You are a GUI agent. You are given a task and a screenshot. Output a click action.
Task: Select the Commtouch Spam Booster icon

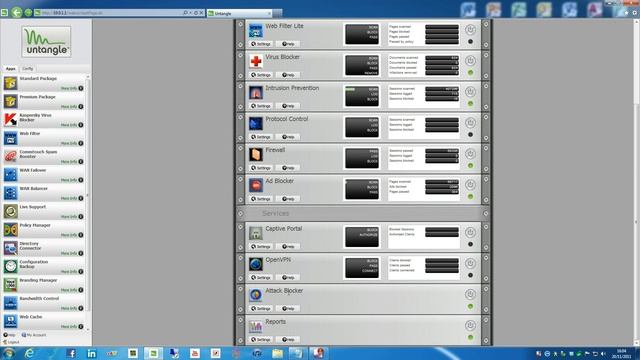tap(11, 156)
